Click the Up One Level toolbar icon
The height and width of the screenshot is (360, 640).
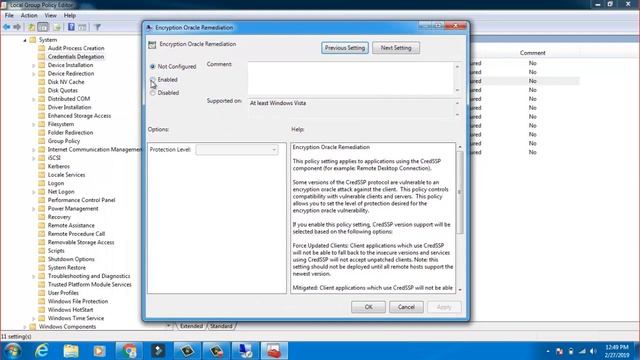pyautogui.click(x=31, y=27)
